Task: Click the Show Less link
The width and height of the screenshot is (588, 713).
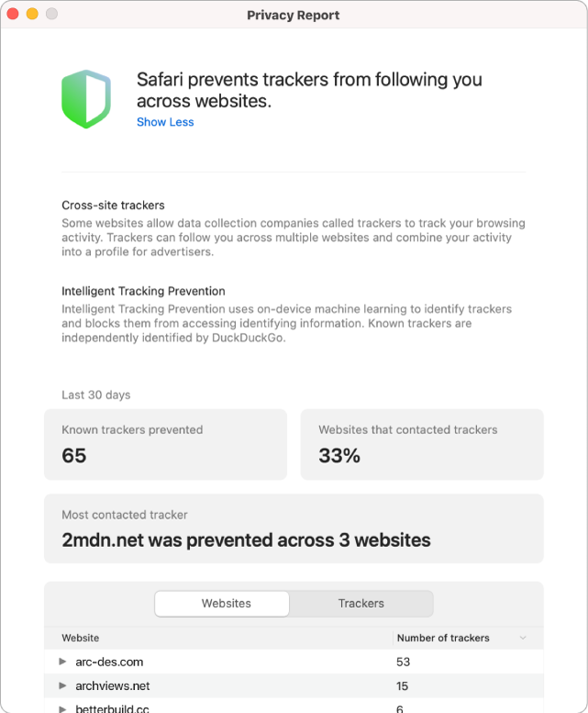Action: pos(165,122)
